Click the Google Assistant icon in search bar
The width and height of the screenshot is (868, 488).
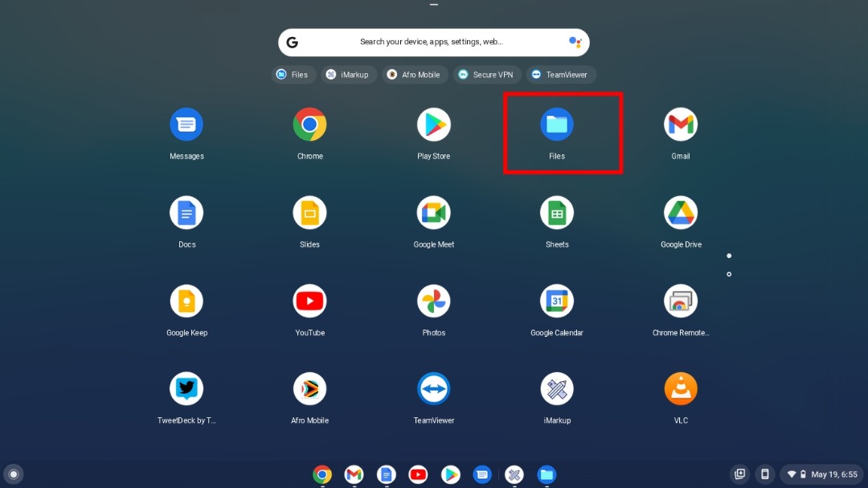click(x=575, y=42)
